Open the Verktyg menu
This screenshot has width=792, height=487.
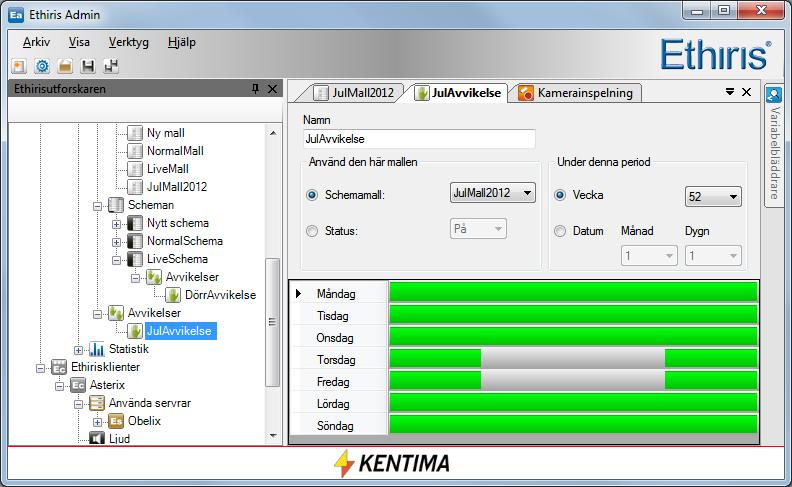pyautogui.click(x=129, y=42)
